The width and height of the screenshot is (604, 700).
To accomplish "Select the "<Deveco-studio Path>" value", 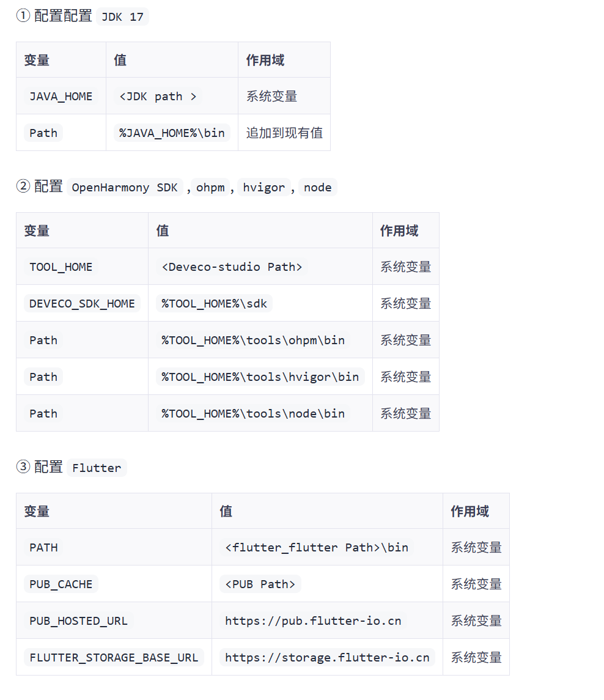I will coord(232,267).
